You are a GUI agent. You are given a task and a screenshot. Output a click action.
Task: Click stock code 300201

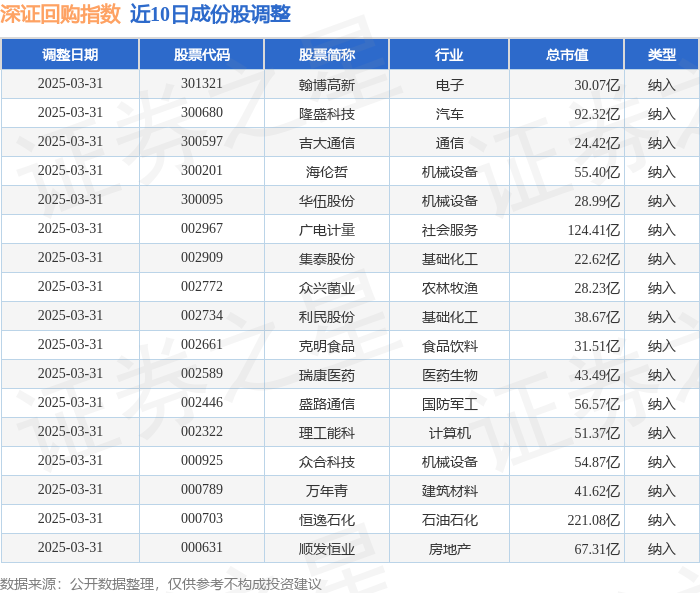coord(202,171)
